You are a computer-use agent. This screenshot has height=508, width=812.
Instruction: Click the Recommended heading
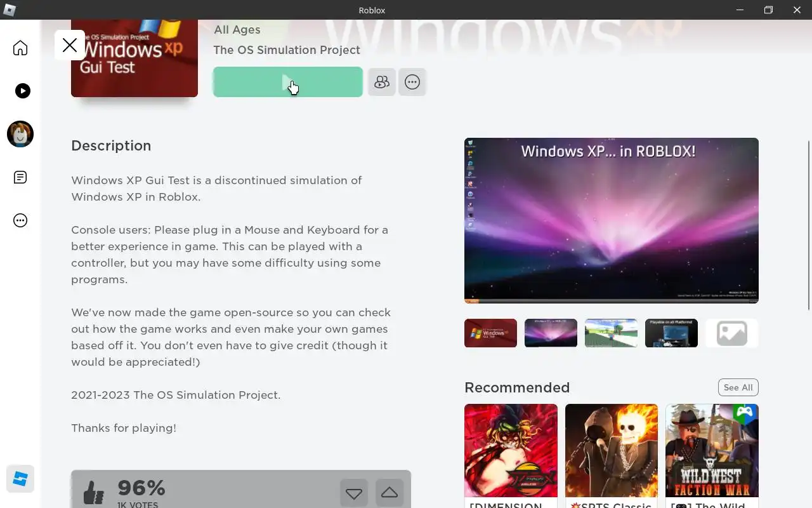tap(517, 387)
